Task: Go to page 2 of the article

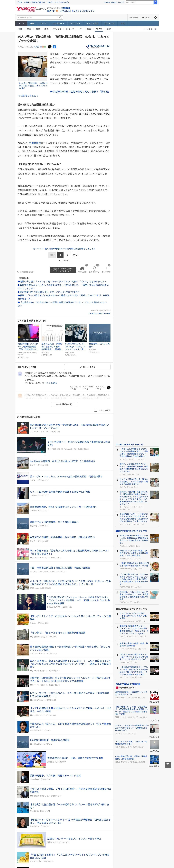Action: 68,255
